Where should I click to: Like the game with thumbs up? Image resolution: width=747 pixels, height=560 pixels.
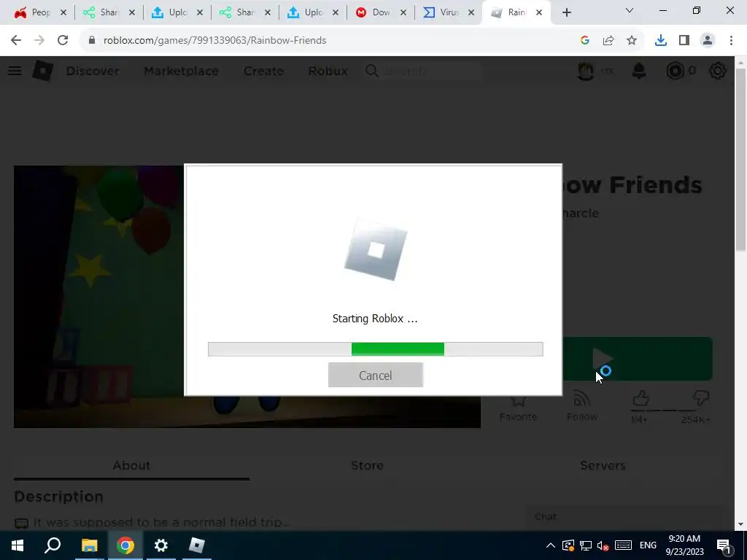point(640,398)
